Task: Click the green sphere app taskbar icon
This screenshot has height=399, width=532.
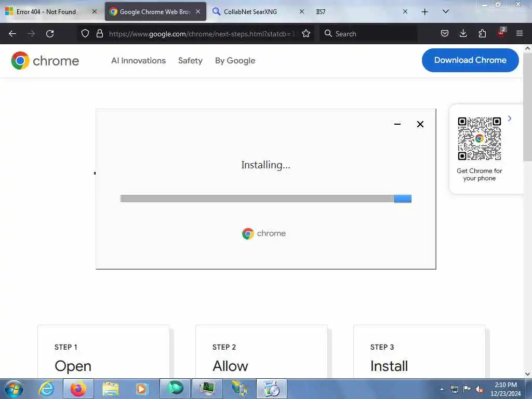Action: point(175,389)
